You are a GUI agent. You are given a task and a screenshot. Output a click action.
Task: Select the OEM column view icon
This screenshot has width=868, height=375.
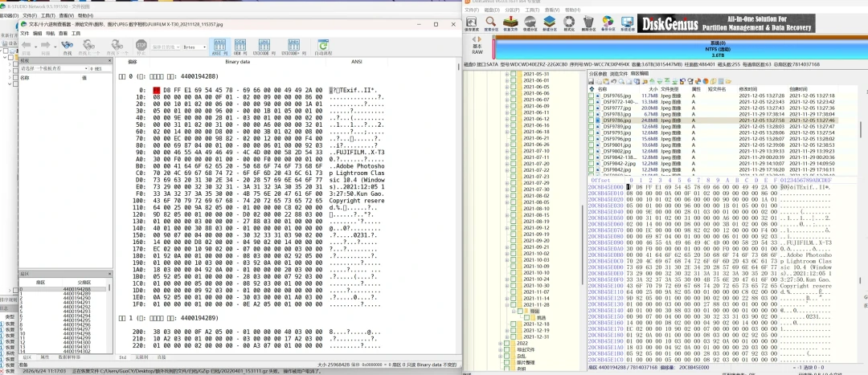(240, 46)
